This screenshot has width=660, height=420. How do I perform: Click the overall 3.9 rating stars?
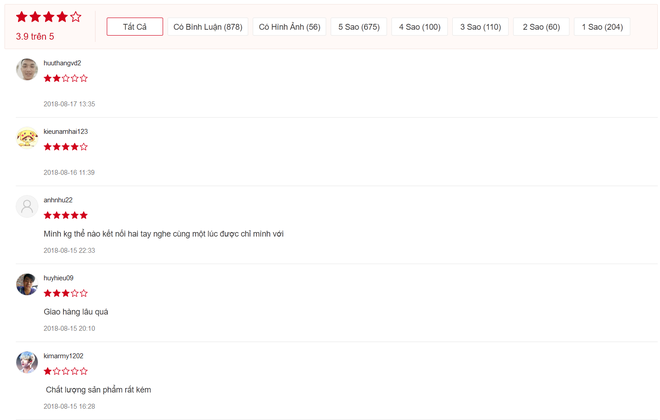coord(48,17)
